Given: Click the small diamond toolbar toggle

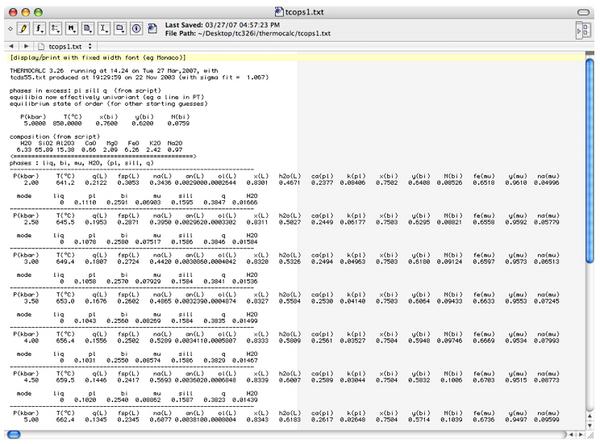Looking at the screenshot, I should pos(10,29).
